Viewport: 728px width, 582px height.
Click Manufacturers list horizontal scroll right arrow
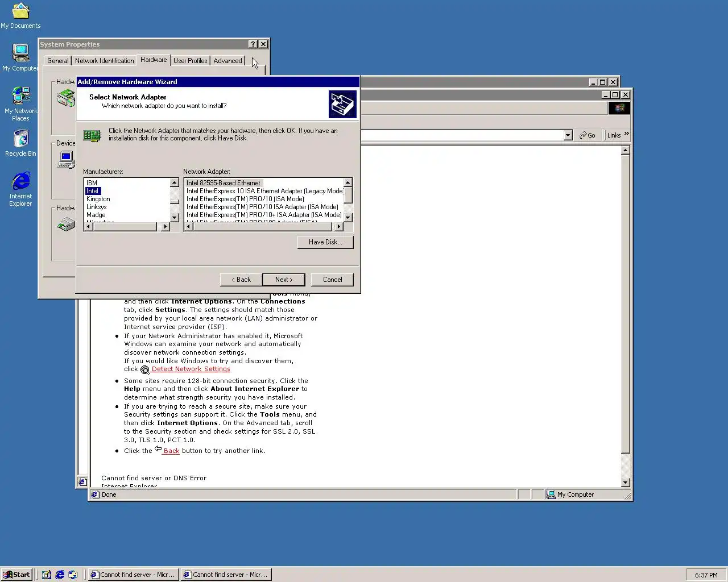[165, 226]
